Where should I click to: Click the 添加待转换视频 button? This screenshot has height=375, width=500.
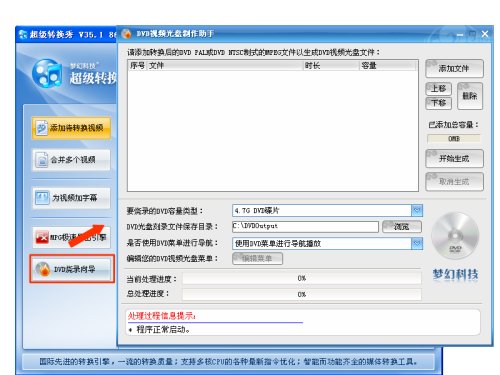pyautogui.click(x=71, y=128)
